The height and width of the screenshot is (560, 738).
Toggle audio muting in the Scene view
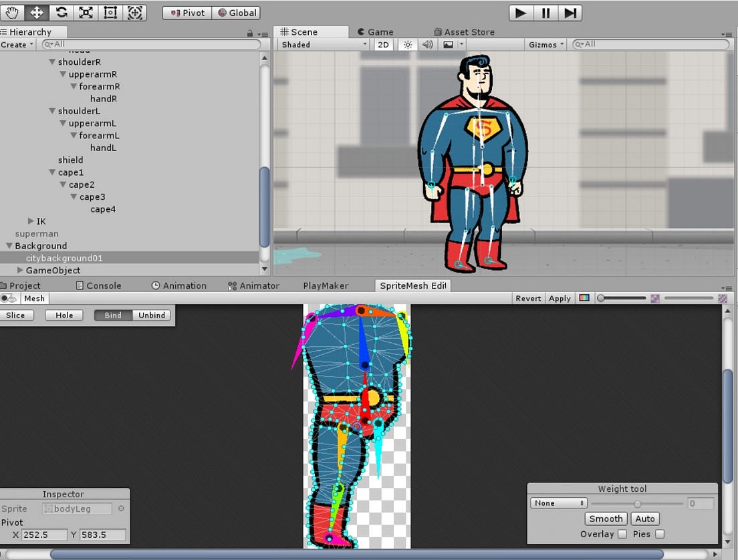pyautogui.click(x=427, y=44)
